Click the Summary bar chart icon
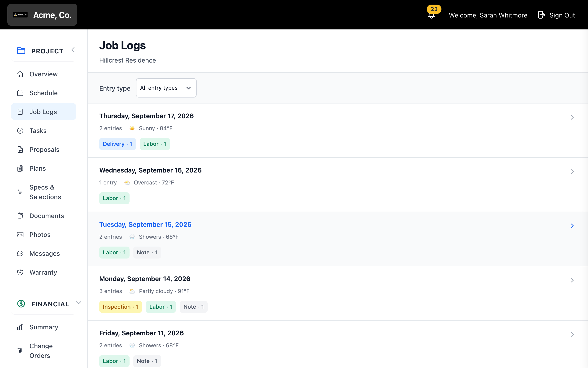The height and width of the screenshot is (368, 588). point(20,327)
